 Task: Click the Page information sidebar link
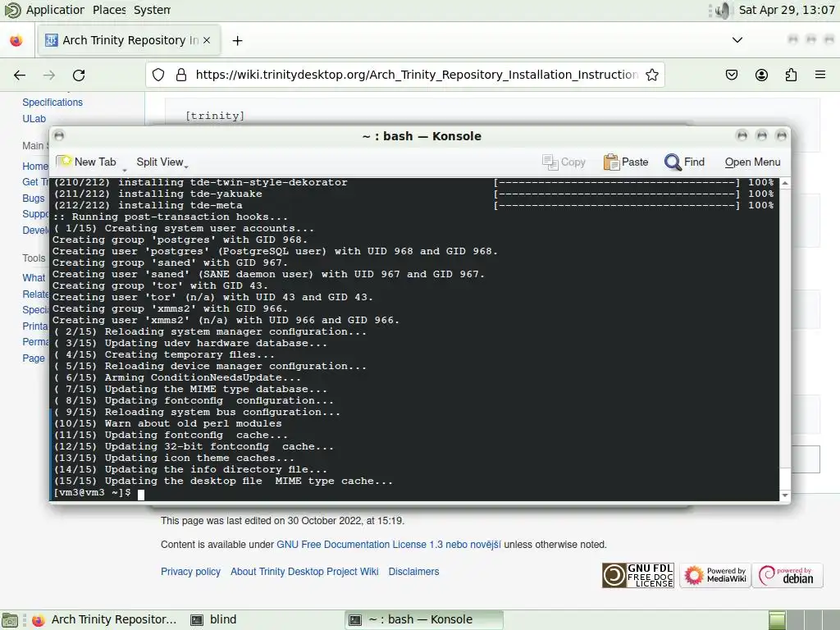click(33, 358)
